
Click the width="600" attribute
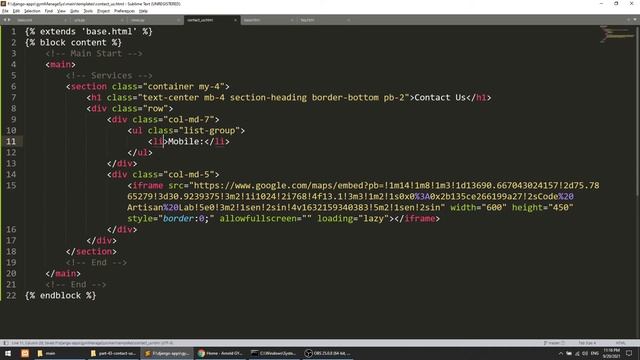pyautogui.click(x=478, y=208)
